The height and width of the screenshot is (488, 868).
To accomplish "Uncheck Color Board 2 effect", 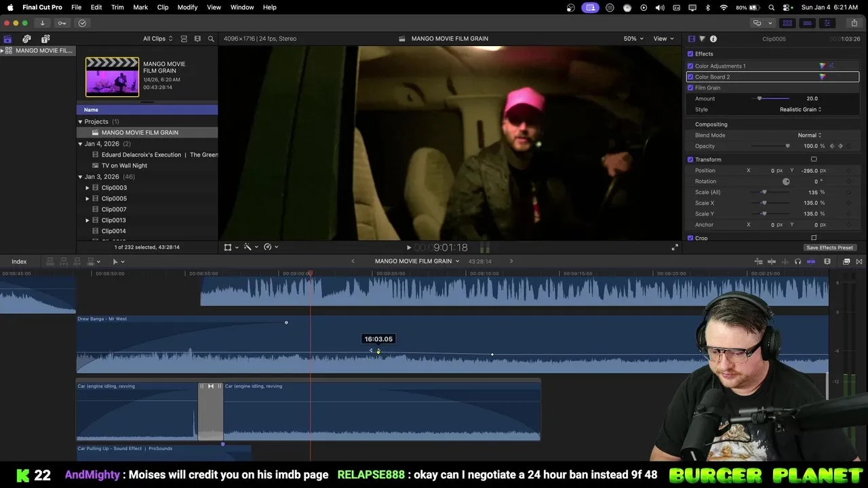I will coord(690,77).
